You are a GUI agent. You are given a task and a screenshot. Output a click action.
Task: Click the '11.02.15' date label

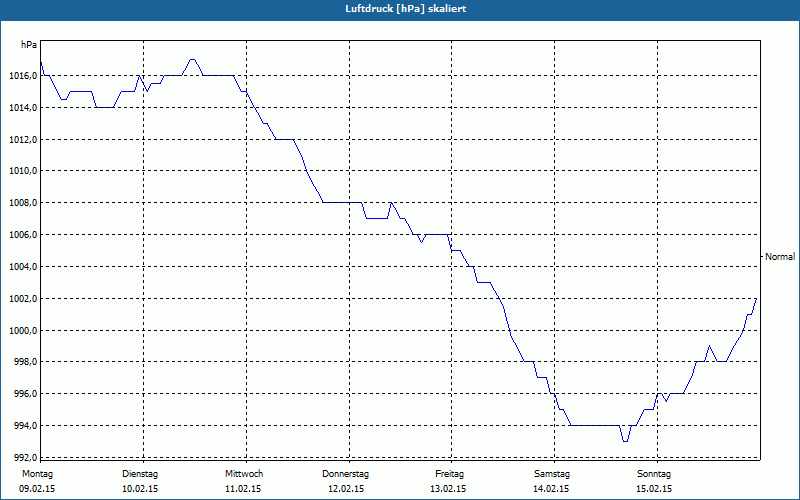(243, 489)
